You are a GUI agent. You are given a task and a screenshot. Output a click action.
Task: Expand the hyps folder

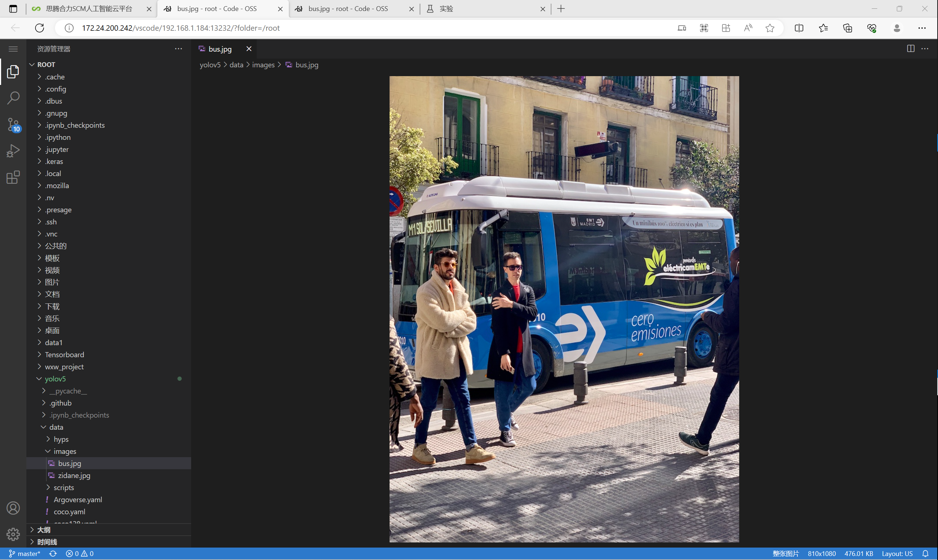(61, 439)
